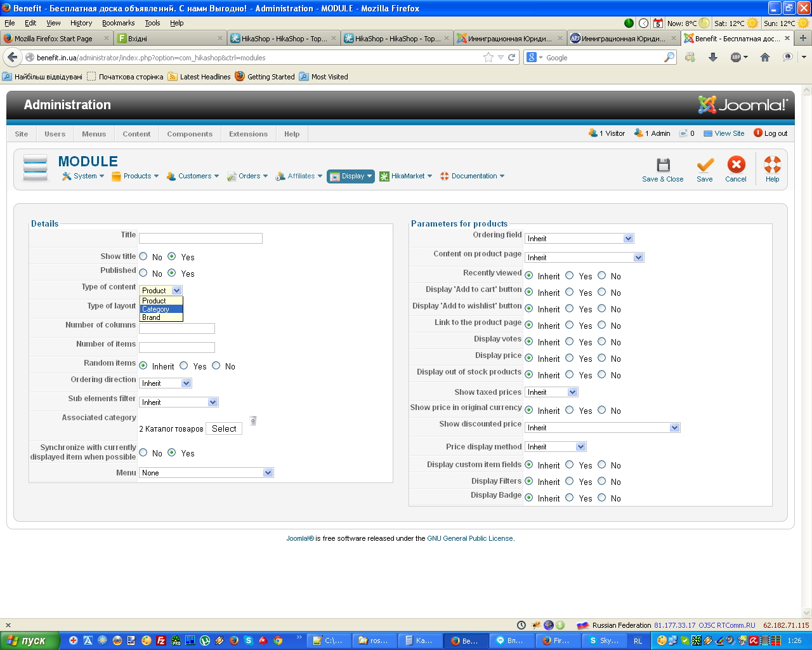Open the Downloads arrow icon
Screen dimensions: 812x650
[x=713, y=57]
